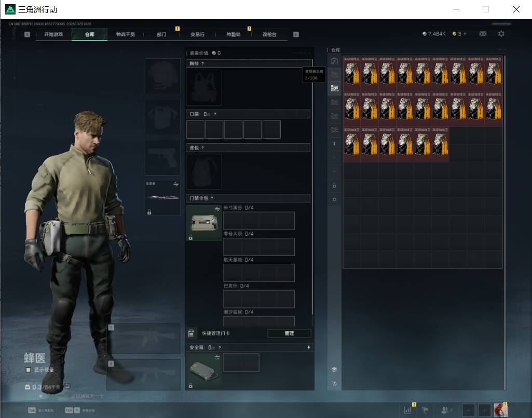This screenshot has height=418, width=532.
Task: Open the friends list icon
Action: click(444, 410)
